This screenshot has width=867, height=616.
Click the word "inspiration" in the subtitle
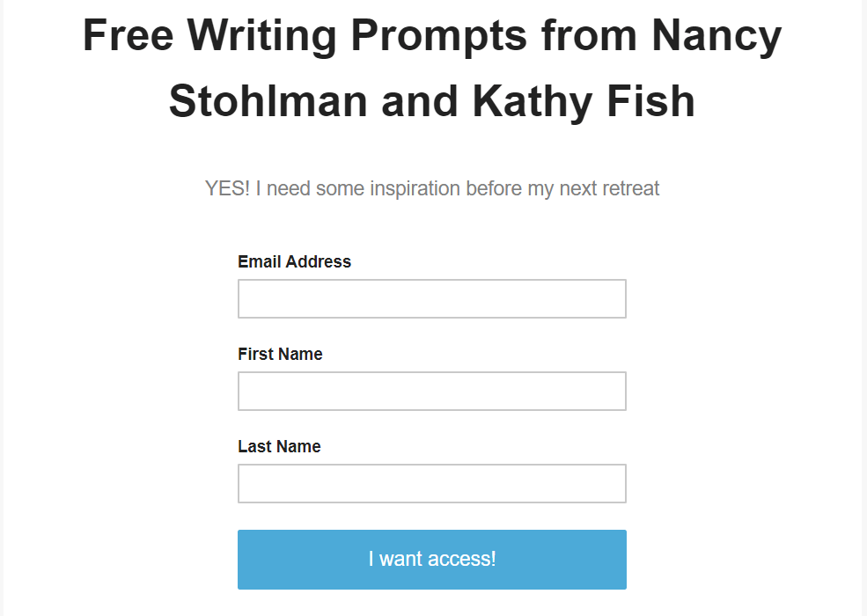[415, 188]
